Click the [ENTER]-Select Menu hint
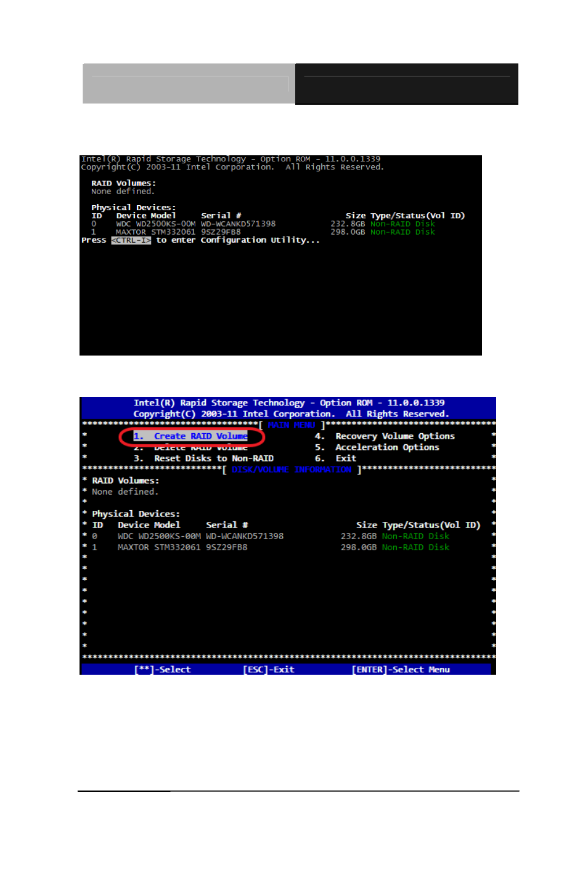This screenshot has height=883, width=588. coord(401,669)
